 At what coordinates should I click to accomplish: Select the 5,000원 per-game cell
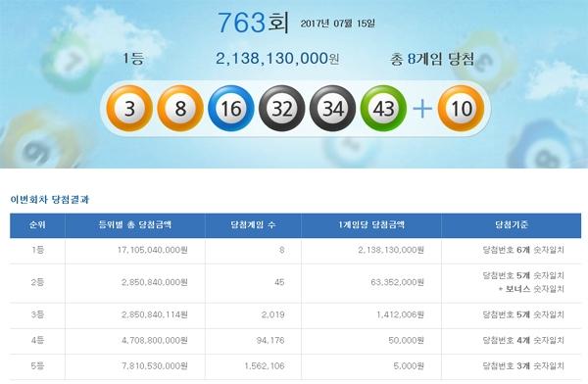409,366
